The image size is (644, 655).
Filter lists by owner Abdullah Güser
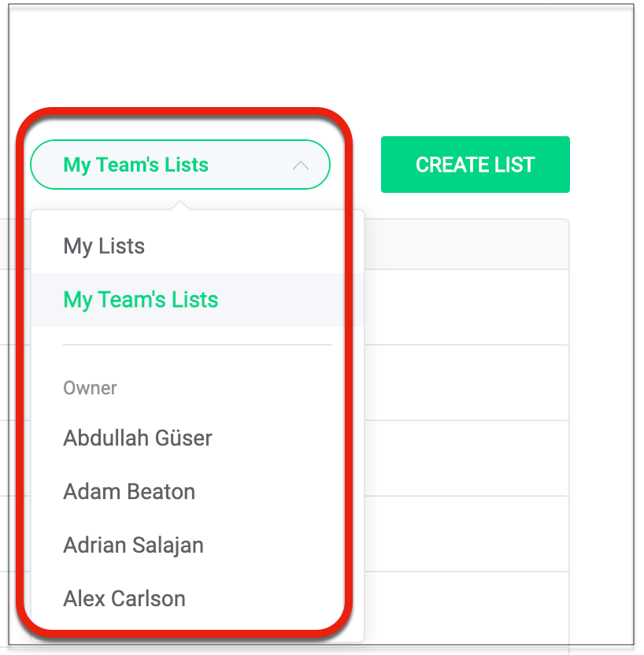138,438
